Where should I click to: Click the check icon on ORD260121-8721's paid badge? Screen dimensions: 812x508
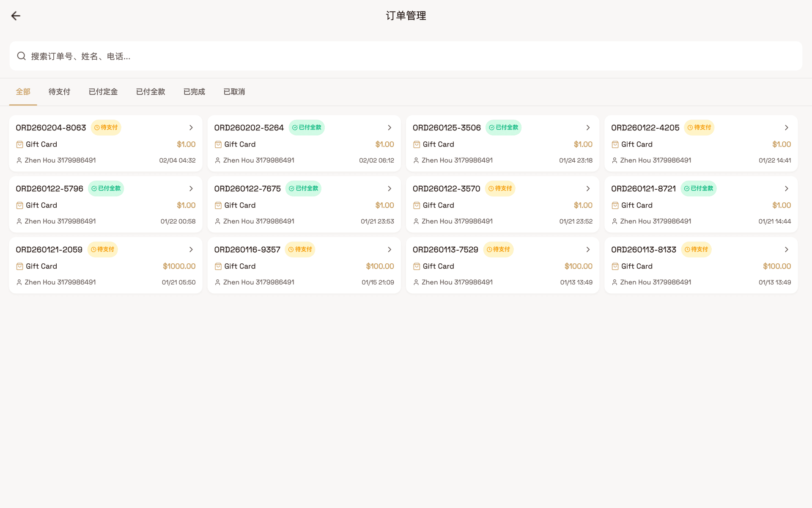[687, 188]
